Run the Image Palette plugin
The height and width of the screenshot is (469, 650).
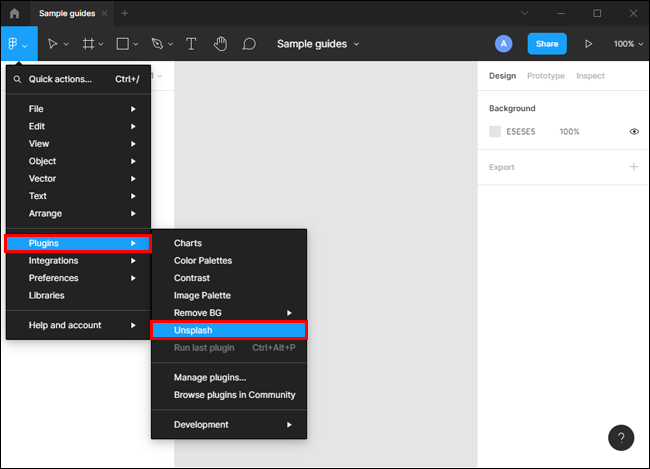[229, 295]
